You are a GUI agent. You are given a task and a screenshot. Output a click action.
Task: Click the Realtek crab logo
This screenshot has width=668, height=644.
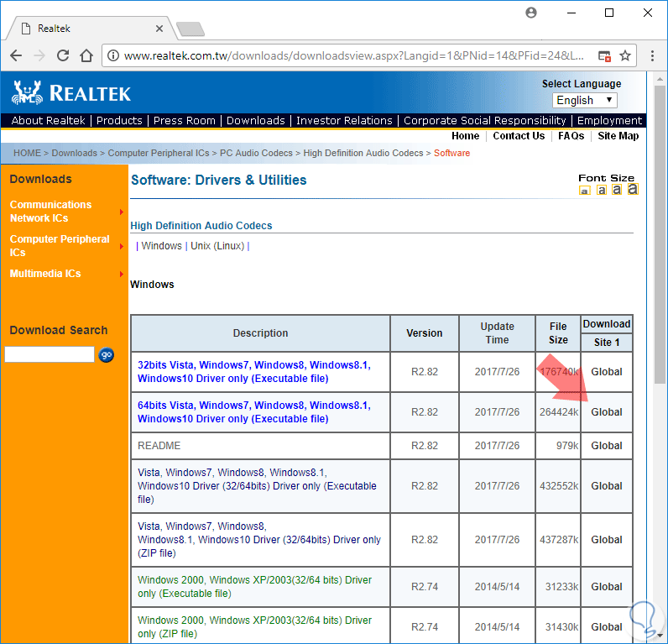(x=27, y=92)
